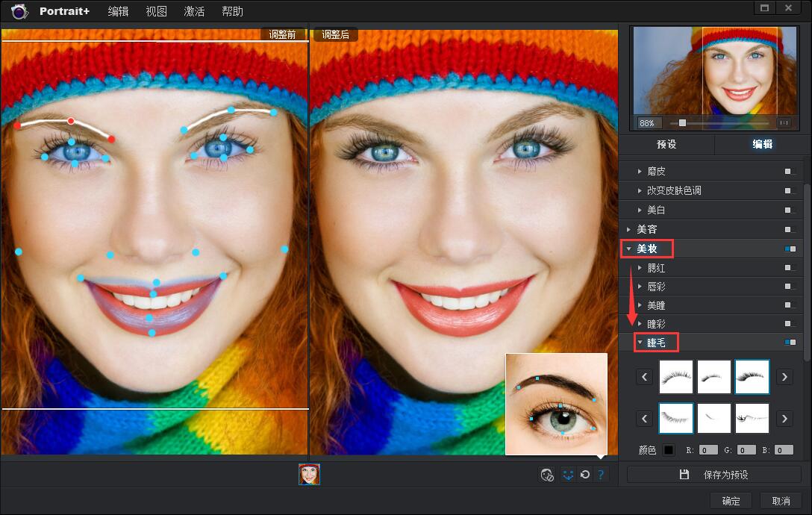Toggle the face keypoints display icon
This screenshot has width=812, height=515.
(x=568, y=475)
